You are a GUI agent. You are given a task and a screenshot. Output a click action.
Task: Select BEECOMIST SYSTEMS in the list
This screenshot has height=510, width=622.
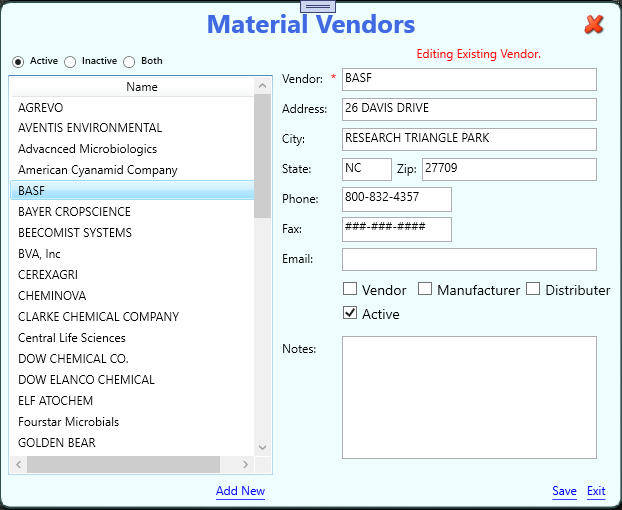132,233
